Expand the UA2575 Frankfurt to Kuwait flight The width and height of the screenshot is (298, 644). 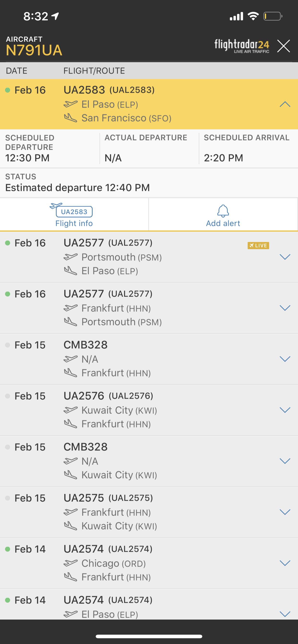pos(285,512)
